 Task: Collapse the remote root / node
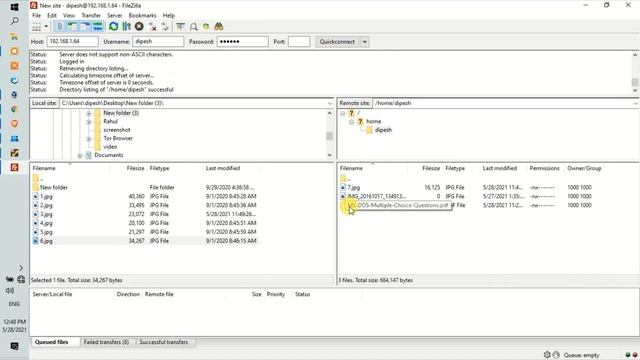(x=342, y=113)
